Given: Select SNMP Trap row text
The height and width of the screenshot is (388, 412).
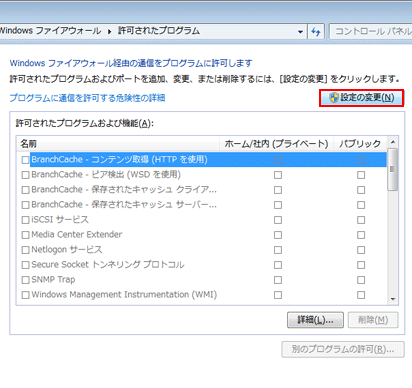Looking at the screenshot, I should pos(53,280).
